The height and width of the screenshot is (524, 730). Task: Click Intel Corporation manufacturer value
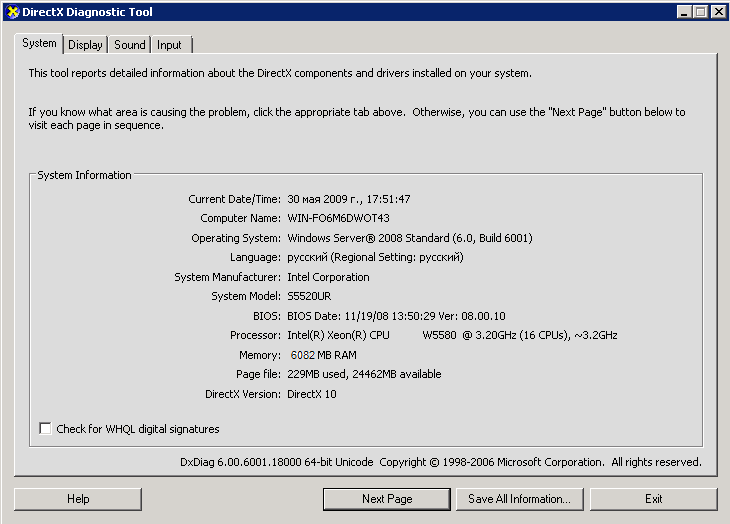pos(328,277)
